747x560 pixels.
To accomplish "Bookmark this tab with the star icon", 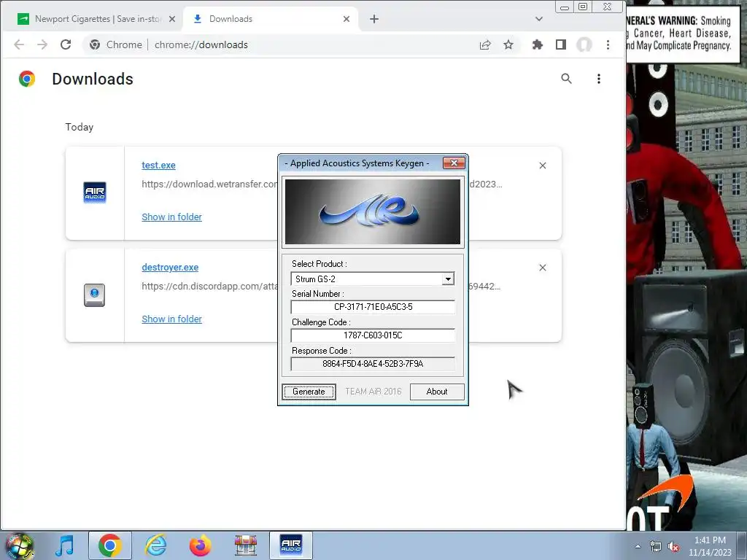I will point(508,44).
